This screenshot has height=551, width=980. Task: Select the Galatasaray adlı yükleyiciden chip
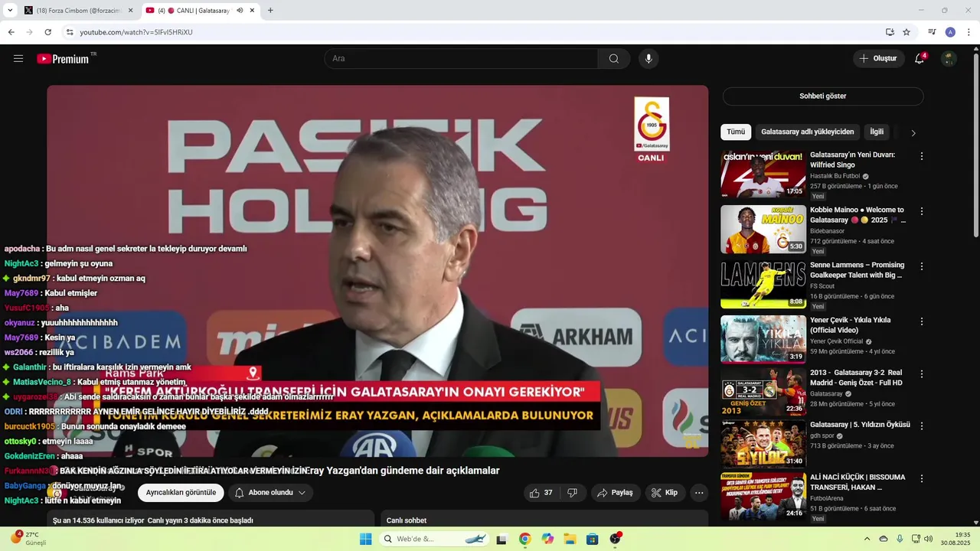[807, 132]
